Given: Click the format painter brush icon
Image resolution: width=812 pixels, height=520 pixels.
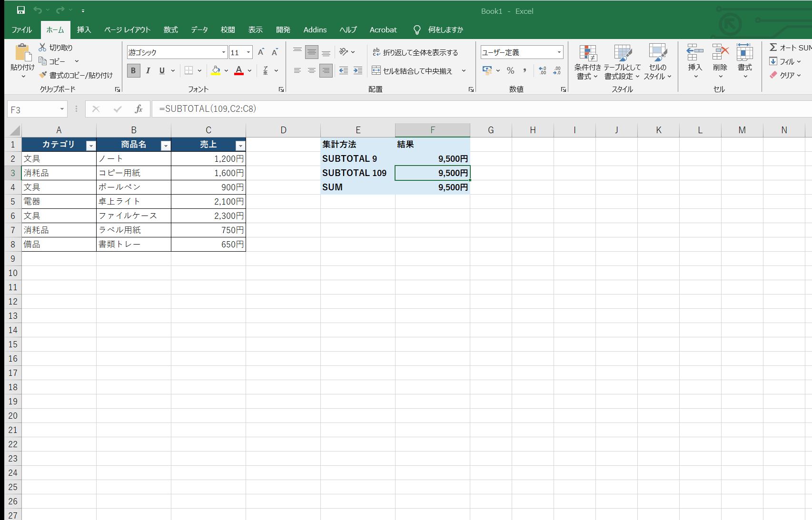Looking at the screenshot, I should [43, 75].
